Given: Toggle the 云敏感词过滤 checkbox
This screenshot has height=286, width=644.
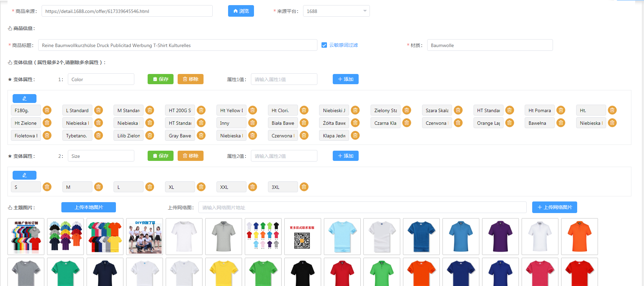Looking at the screenshot, I should pos(324,45).
